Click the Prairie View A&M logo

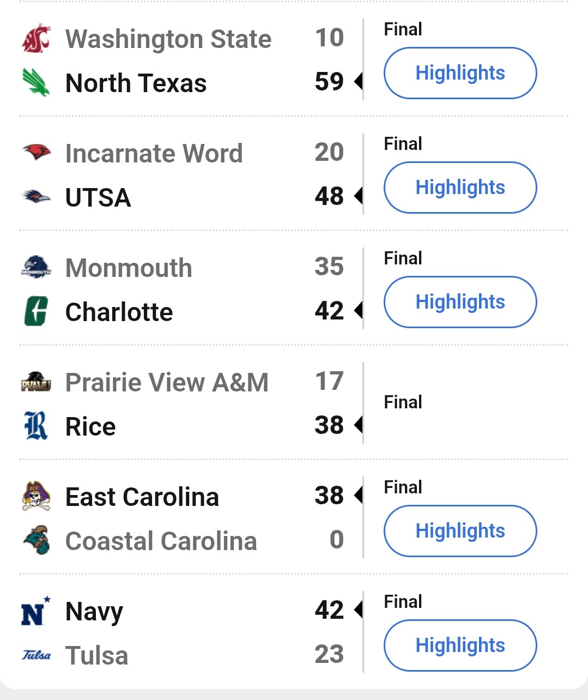pyautogui.click(x=36, y=382)
